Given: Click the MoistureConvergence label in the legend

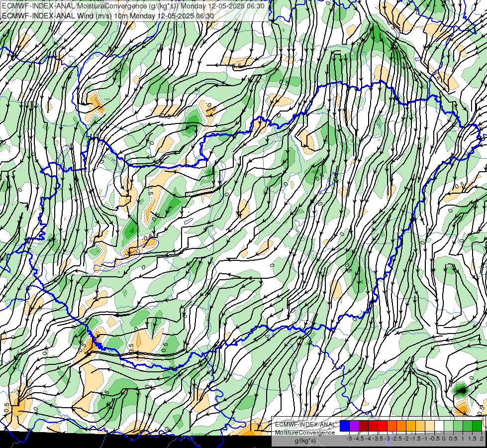Looking at the screenshot, I should pyautogui.click(x=305, y=433).
